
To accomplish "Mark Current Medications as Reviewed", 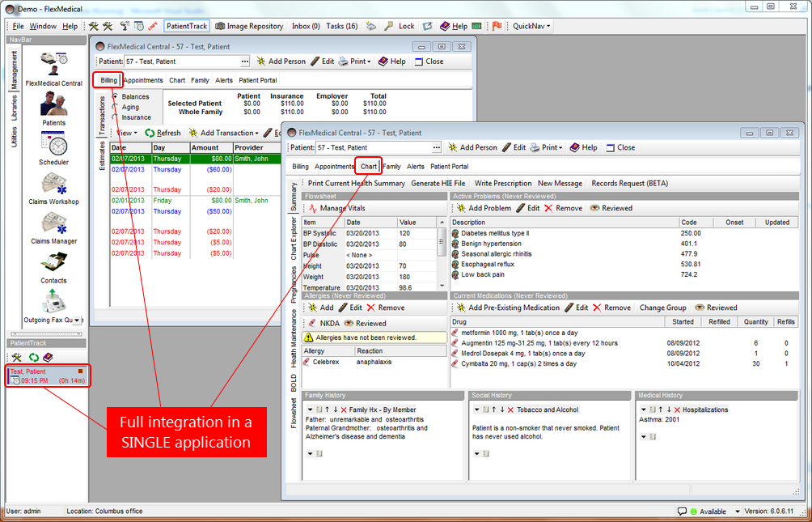I will (x=716, y=308).
